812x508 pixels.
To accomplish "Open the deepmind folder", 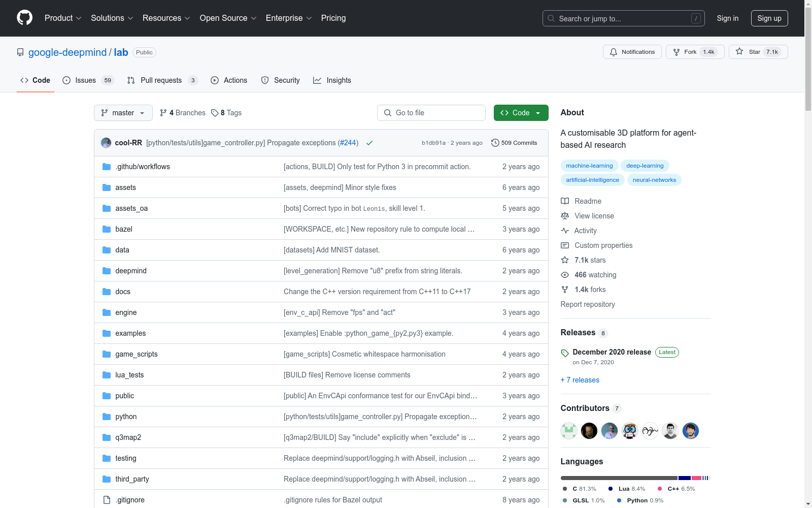I will coord(131,271).
